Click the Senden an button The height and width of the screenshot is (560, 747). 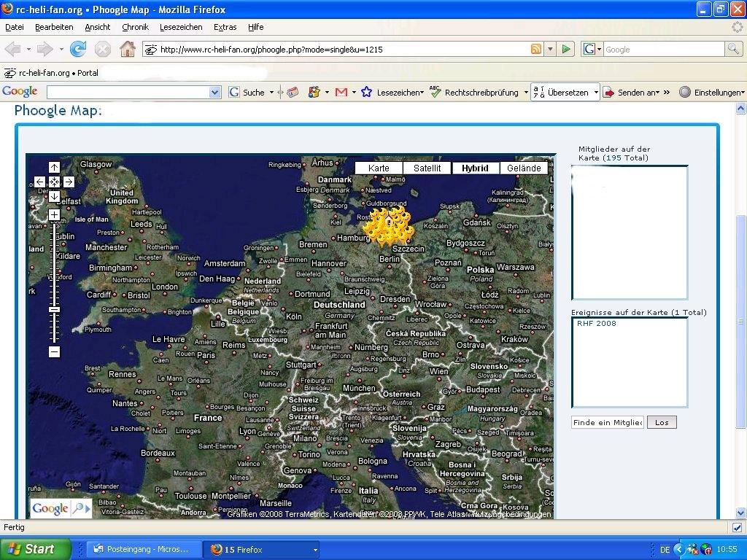pyautogui.click(x=631, y=93)
